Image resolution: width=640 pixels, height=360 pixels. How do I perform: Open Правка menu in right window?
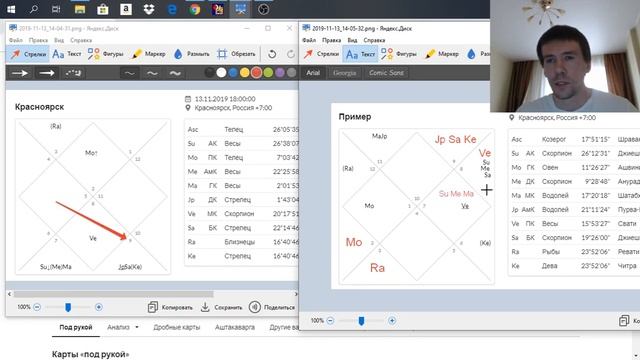click(331, 40)
